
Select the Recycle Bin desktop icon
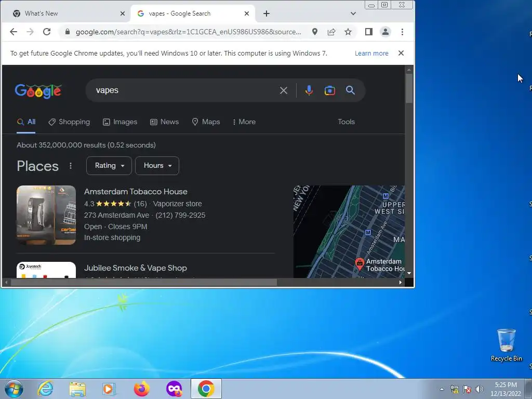pyautogui.click(x=506, y=345)
